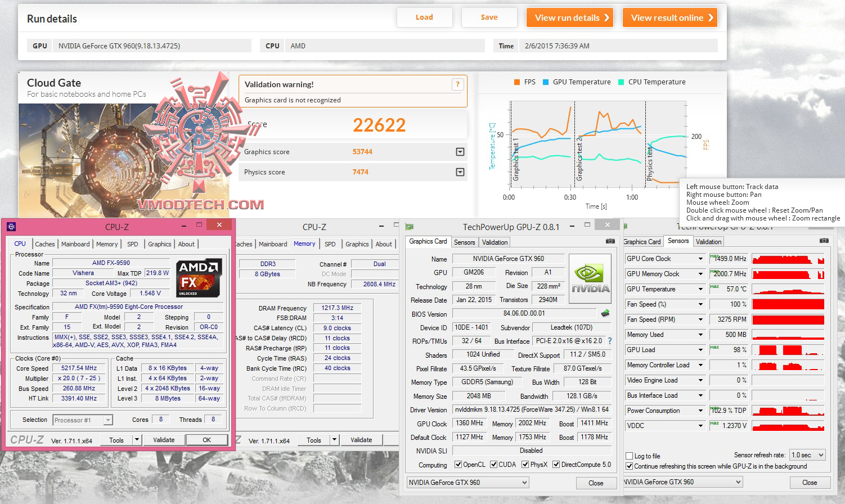Change the Sensor refresh rate dropdown
This screenshot has width=845, height=504.
[807, 455]
